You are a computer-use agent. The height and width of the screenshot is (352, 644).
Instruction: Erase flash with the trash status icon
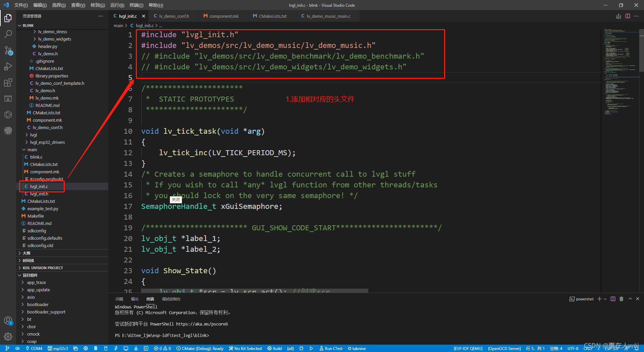point(96,348)
